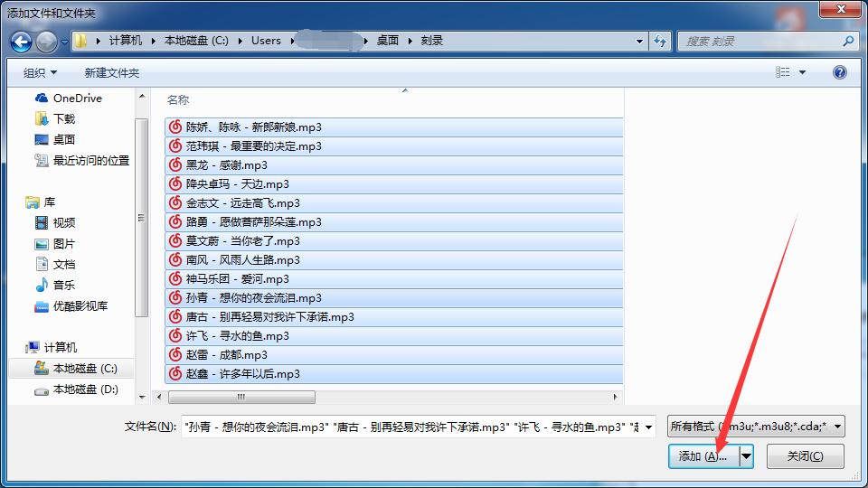The image size is (868, 488).
Task: Expand the arrow after 计算机 in breadcrumb
Action: point(154,41)
